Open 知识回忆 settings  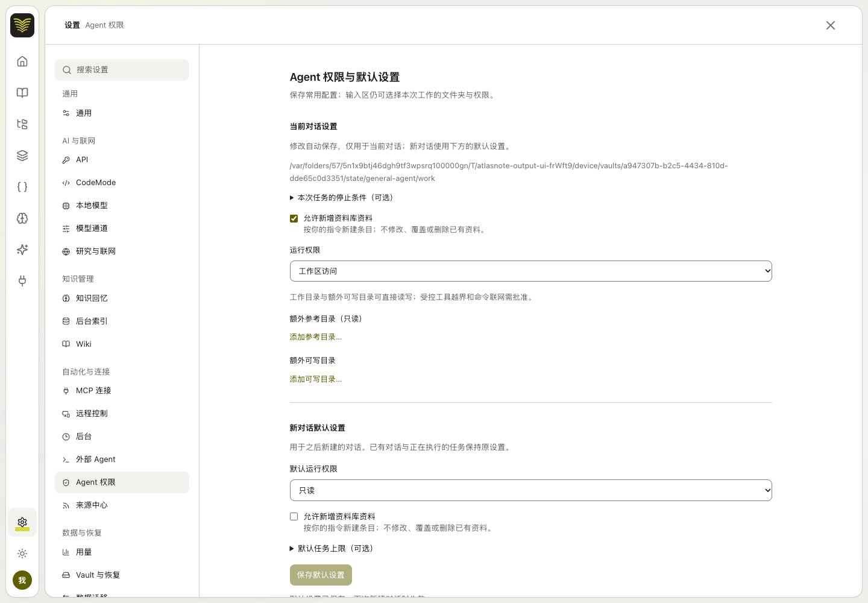click(x=122, y=298)
